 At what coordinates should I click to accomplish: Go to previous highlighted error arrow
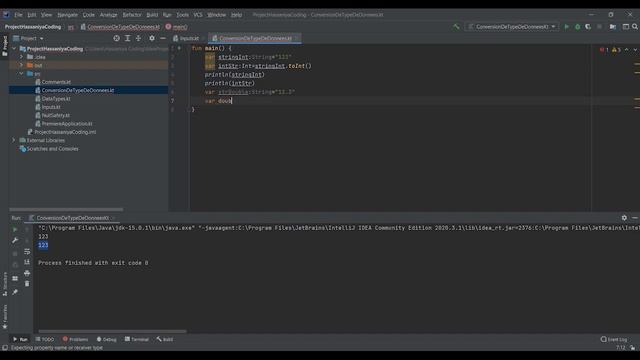coord(627,49)
